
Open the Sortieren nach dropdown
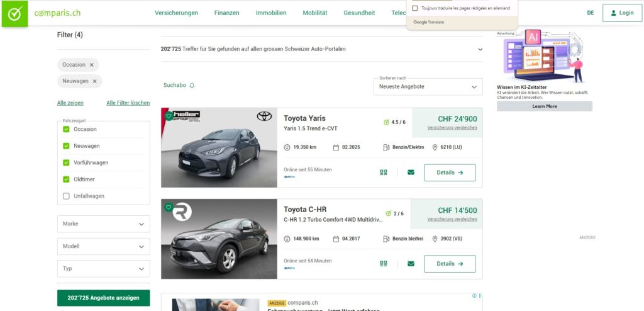(x=428, y=87)
